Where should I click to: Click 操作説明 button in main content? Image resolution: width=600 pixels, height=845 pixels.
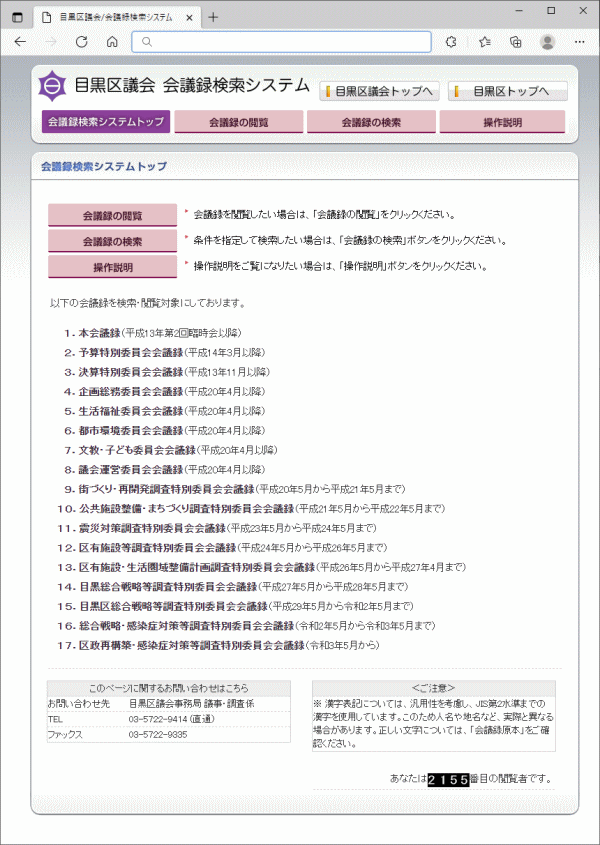click(113, 267)
